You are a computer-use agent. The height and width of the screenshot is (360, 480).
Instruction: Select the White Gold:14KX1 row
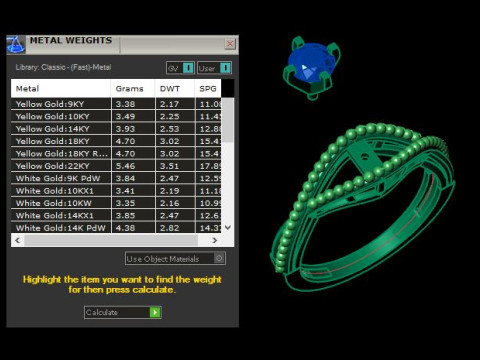116,216
